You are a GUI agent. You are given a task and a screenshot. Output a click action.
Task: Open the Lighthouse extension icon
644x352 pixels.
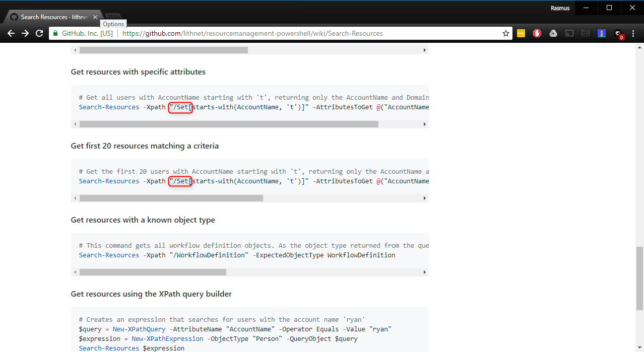(601, 33)
